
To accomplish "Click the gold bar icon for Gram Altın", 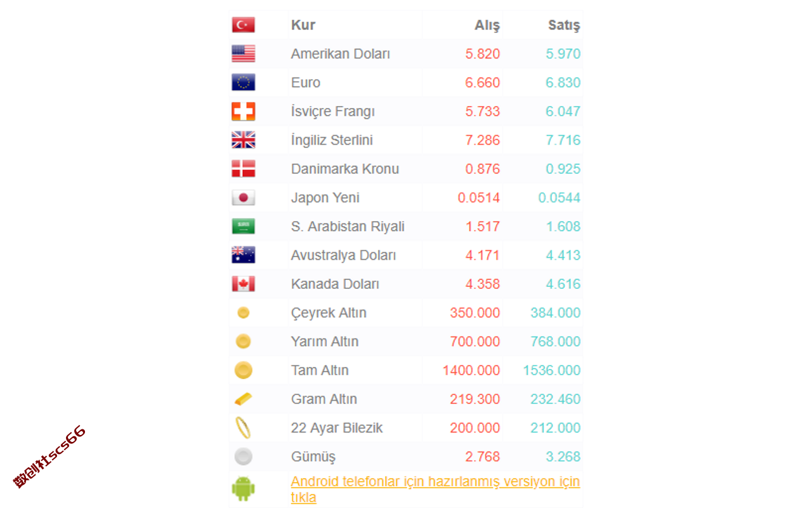I will click(x=243, y=399).
